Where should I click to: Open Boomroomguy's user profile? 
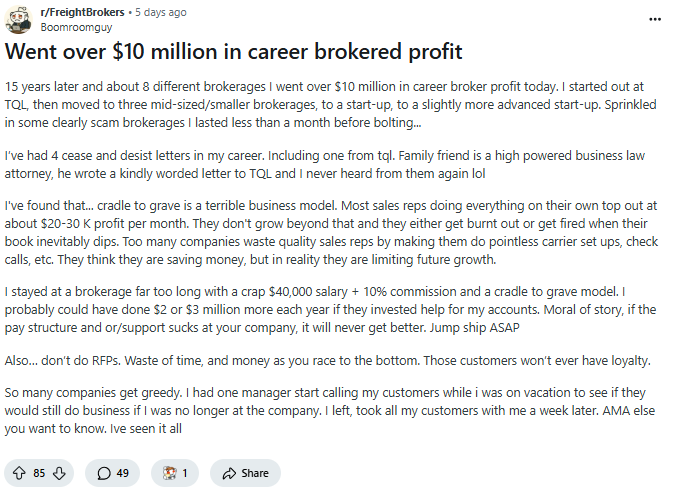pyautogui.click(x=76, y=28)
